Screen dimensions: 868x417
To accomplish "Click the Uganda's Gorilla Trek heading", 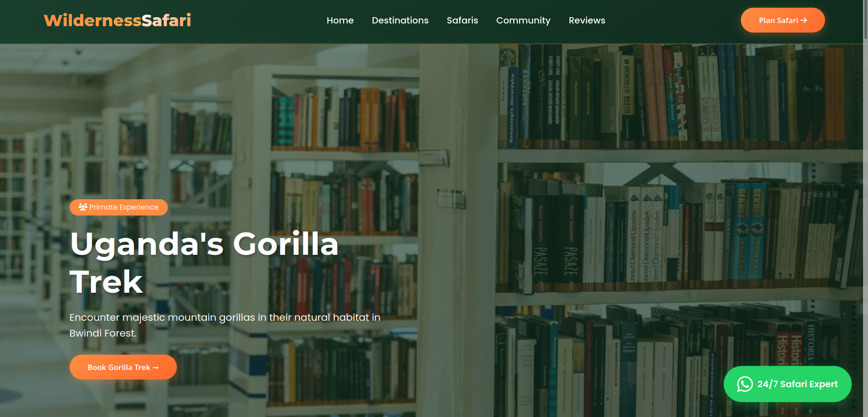I will click(x=204, y=262).
